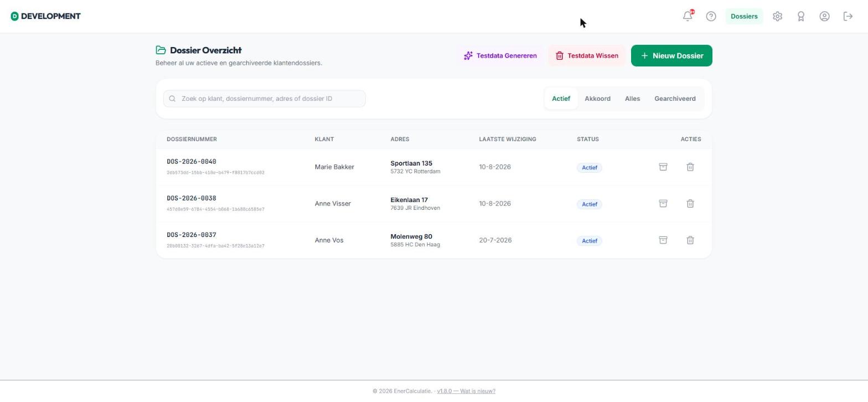The height and width of the screenshot is (402, 868).
Task: Focus the dossier search field
Action: coord(265,99)
